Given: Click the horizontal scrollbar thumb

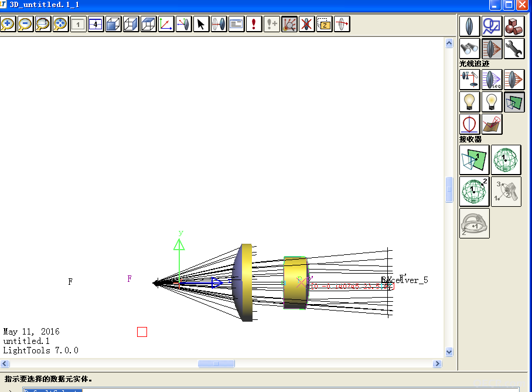Looking at the screenshot, I should [x=216, y=363].
